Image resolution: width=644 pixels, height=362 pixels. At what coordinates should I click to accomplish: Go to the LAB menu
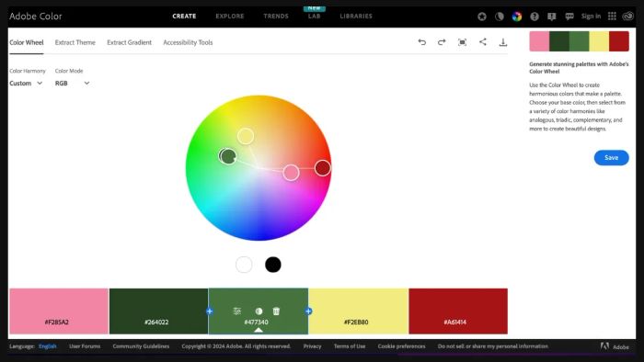[x=315, y=16]
